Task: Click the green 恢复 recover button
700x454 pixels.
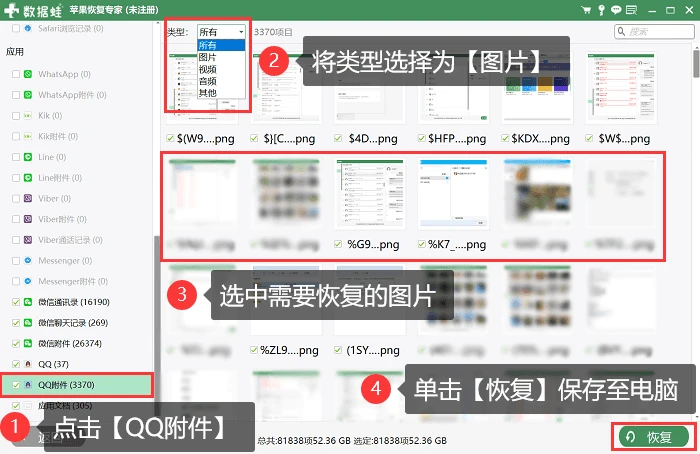Action: pos(654,437)
